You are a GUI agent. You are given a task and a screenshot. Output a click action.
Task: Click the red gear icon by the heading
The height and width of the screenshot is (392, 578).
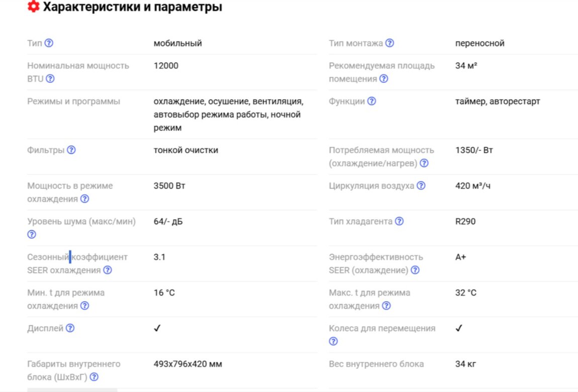(33, 8)
